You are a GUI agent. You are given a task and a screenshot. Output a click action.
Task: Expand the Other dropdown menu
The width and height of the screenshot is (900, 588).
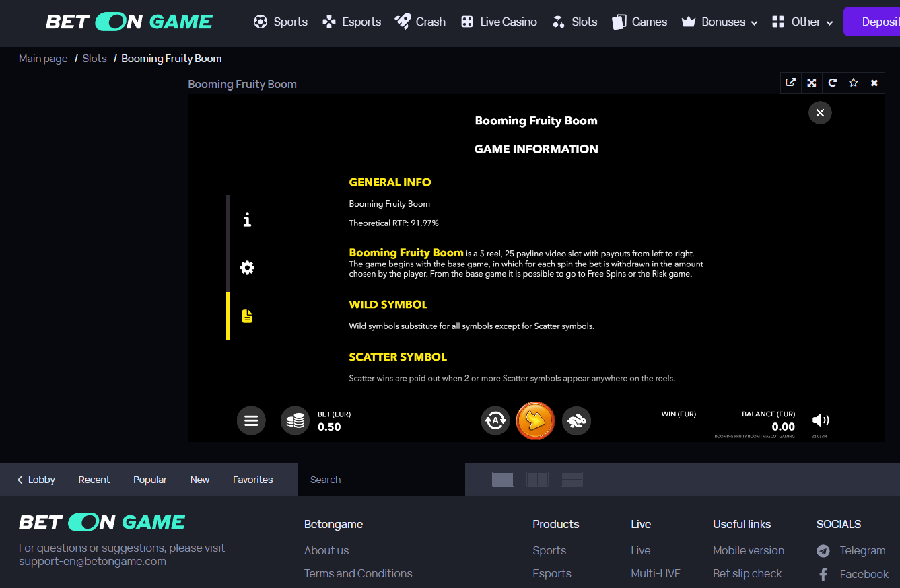802,22
